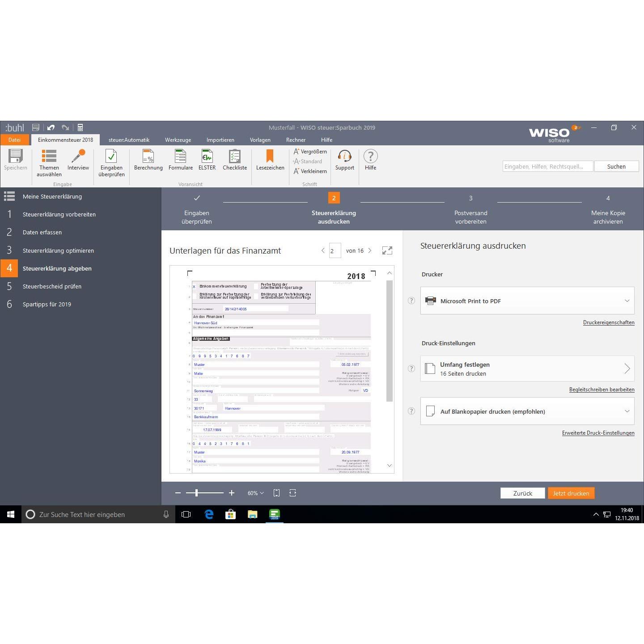Zoom out with minus icon
Screen dimensions: 644x644
(178, 493)
